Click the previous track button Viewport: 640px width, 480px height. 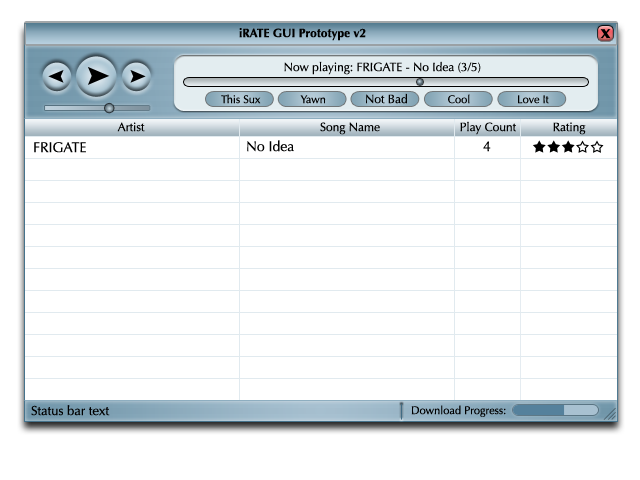coord(56,76)
